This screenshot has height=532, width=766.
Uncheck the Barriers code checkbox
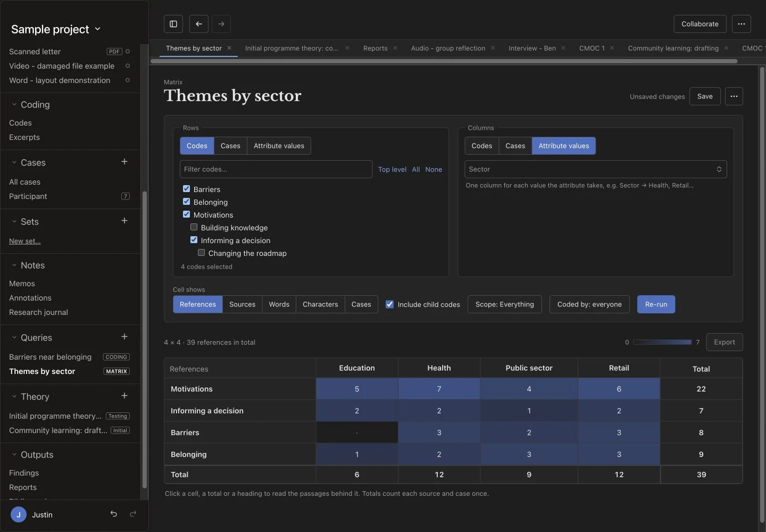(x=186, y=189)
